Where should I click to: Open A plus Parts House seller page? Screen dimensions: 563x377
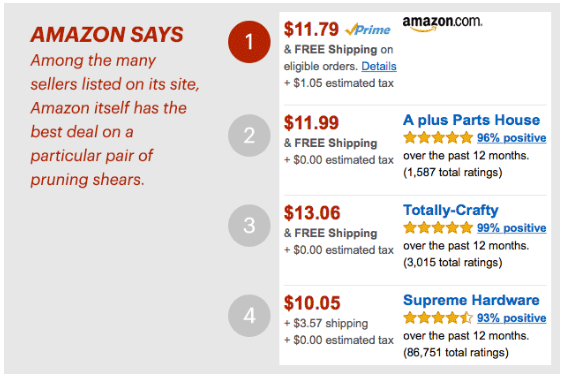coord(471,120)
